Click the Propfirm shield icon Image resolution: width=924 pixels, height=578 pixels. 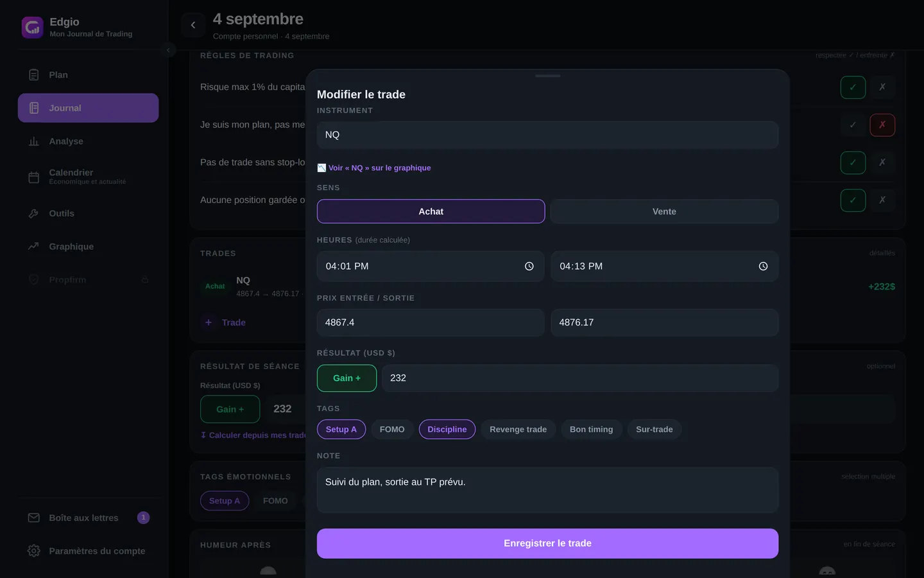point(34,280)
